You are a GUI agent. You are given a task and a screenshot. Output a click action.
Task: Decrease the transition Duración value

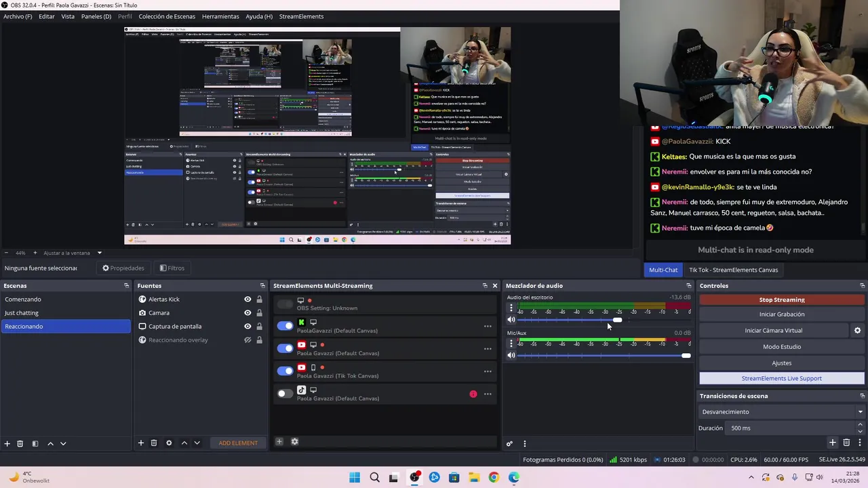coord(860,431)
